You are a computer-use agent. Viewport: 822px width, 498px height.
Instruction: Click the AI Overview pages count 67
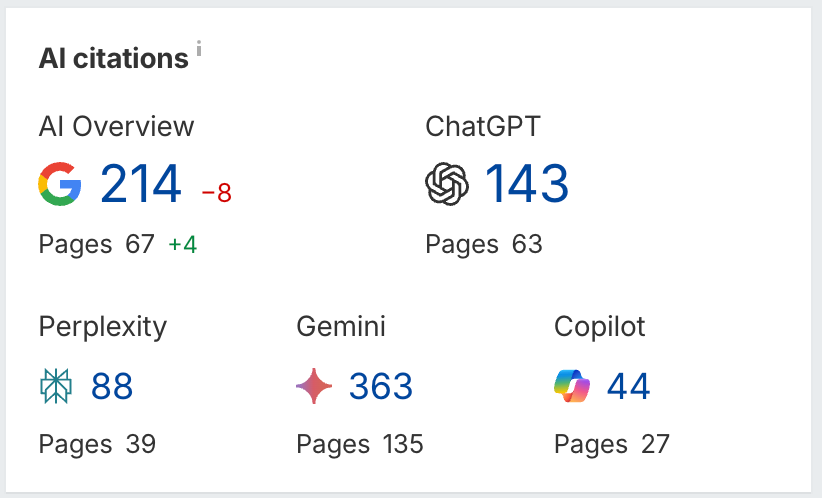click(139, 244)
